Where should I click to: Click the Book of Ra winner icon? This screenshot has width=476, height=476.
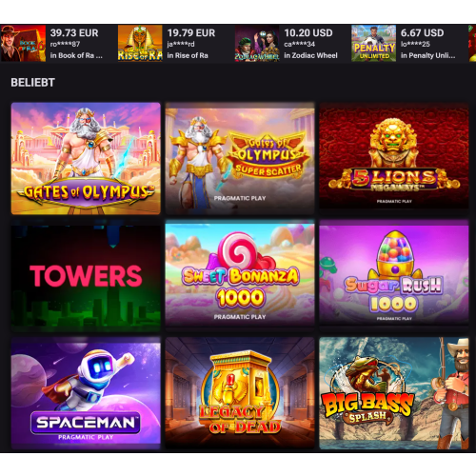click(x=23, y=43)
